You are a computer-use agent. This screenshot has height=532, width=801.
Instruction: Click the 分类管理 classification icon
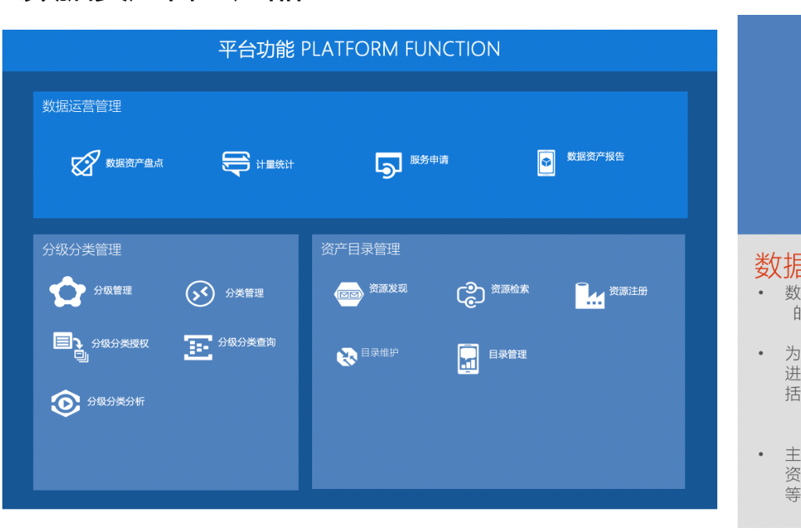200,293
